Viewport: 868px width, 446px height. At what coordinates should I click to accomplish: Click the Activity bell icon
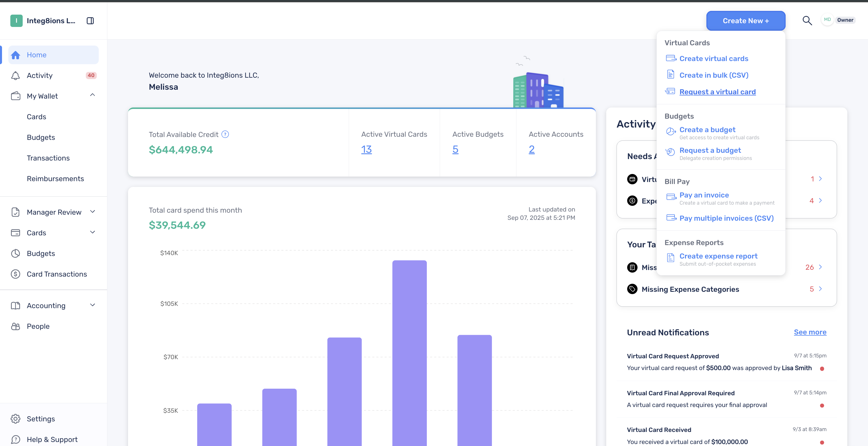(15, 75)
